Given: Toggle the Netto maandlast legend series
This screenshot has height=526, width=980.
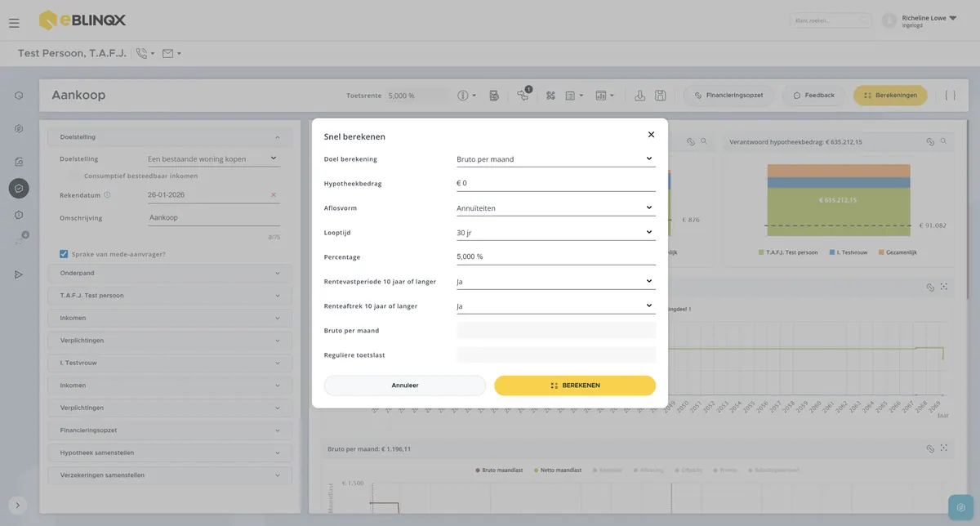Looking at the screenshot, I should pyautogui.click(x=557, y=470).
